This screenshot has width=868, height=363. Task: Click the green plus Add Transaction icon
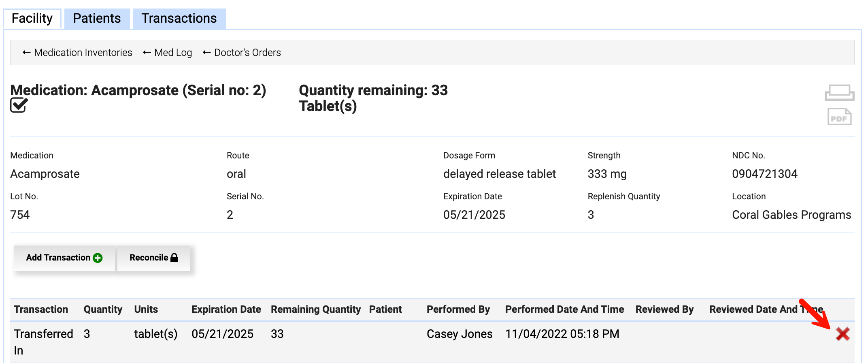click(x=98, y=258)
